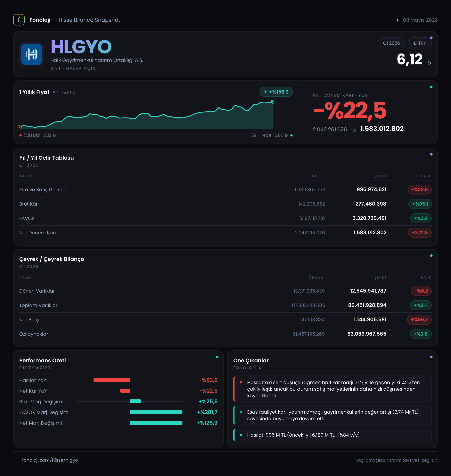This screenshot has height=476, width=451.
Task: Click the sparkle icon beside the date
Action: pos(398,20)
